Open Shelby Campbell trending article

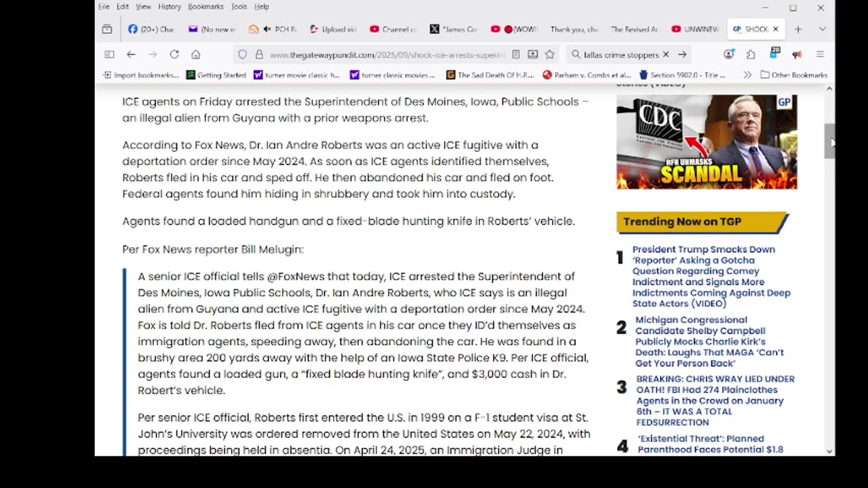pyautogui.click(x=709, y=342)
